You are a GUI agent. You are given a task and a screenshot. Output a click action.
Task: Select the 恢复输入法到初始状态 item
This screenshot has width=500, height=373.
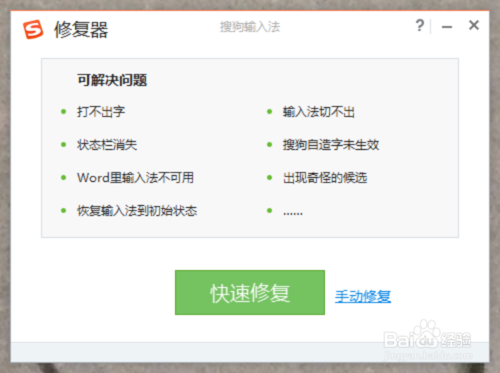coord(137,211)
